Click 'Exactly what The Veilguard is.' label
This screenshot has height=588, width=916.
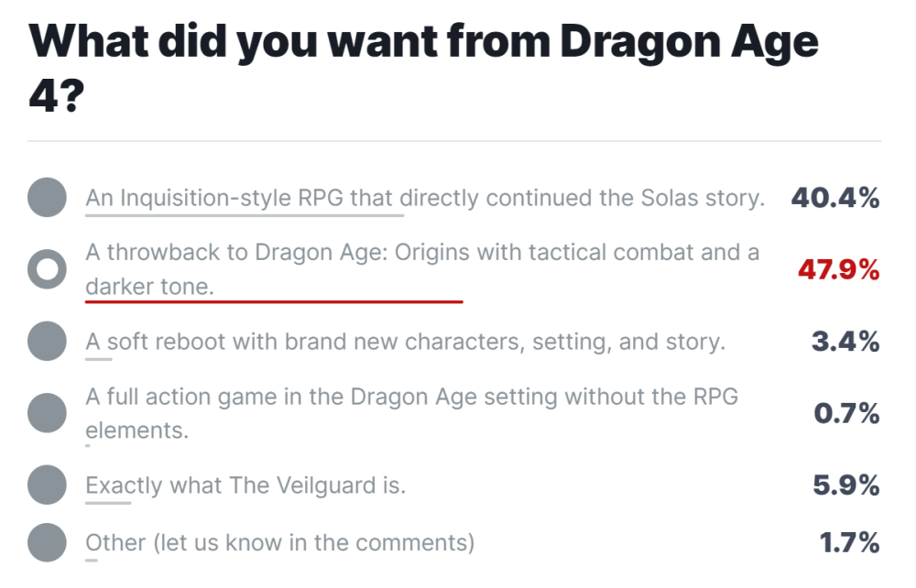[x=245, y=485]
